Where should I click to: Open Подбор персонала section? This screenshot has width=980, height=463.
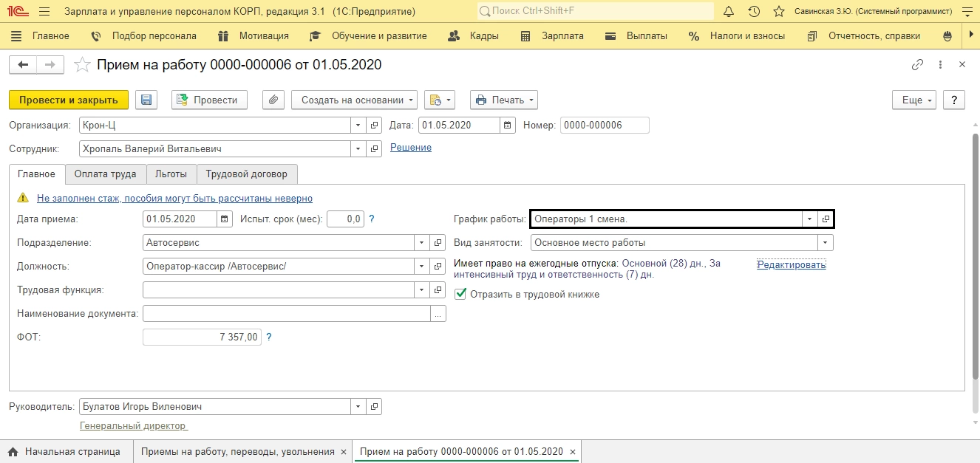click(143, 35)
